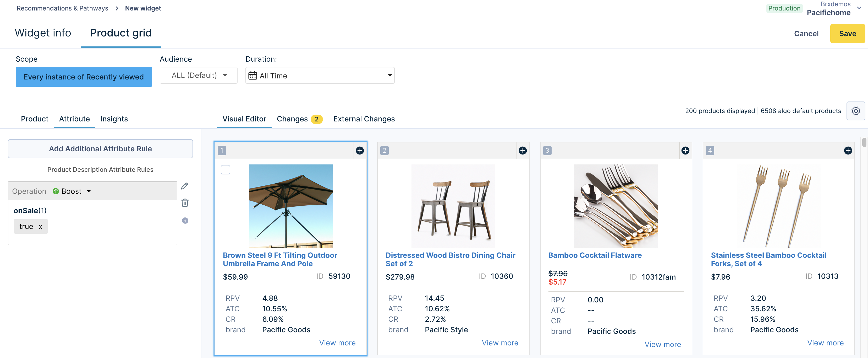Switch to the Product sub-tab
Viewport: 868px width, 358px height.
tap(34, 119)
